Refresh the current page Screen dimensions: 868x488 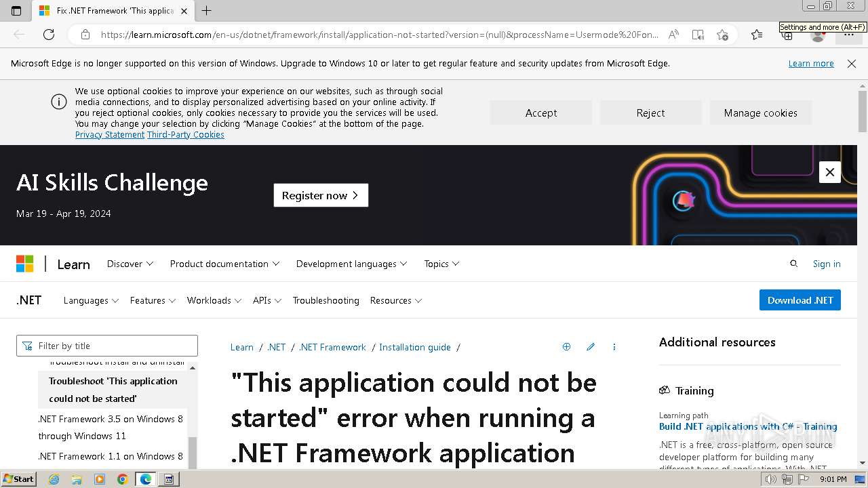49,35
